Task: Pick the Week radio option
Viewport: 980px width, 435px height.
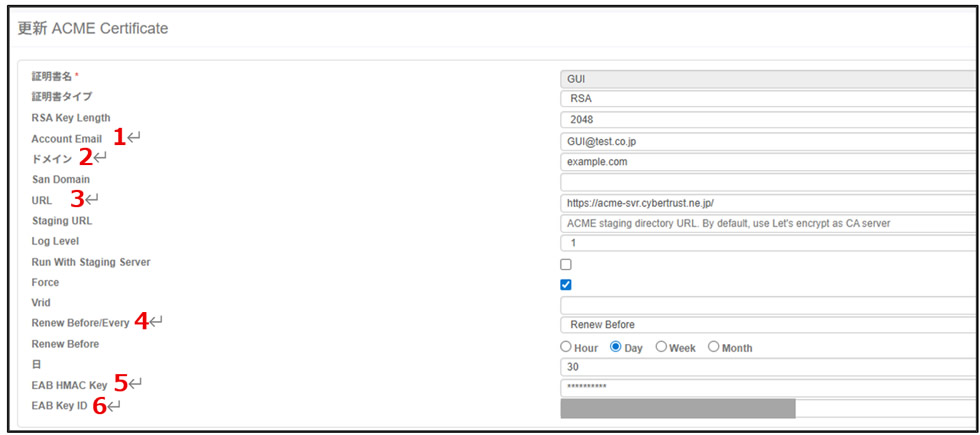Action: coord(661,347)
